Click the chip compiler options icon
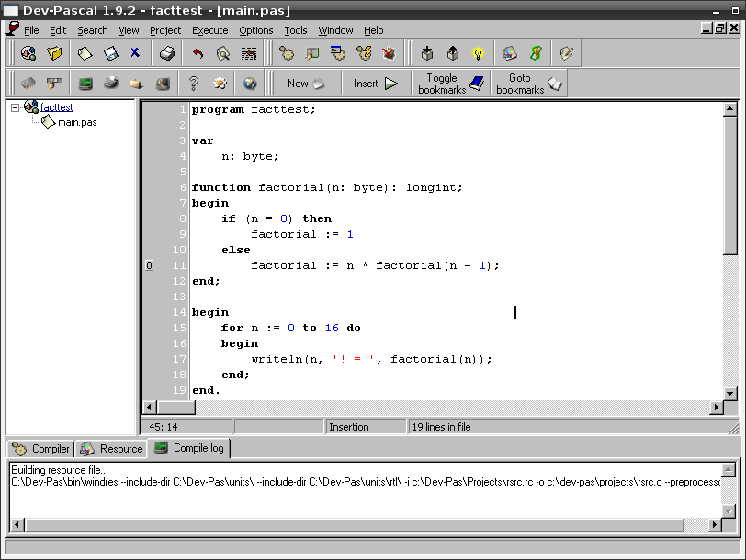Screen dimensions: 746x560 click(28, 84)
